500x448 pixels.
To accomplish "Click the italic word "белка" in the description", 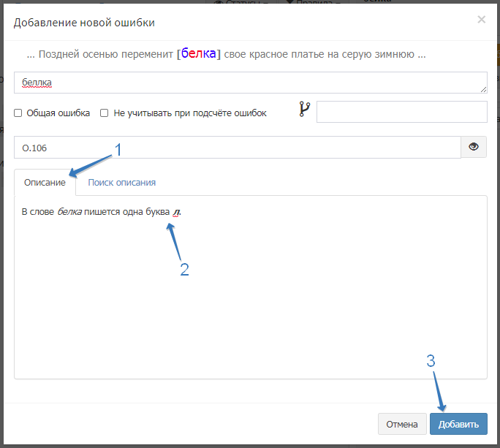I will [69, 212].
